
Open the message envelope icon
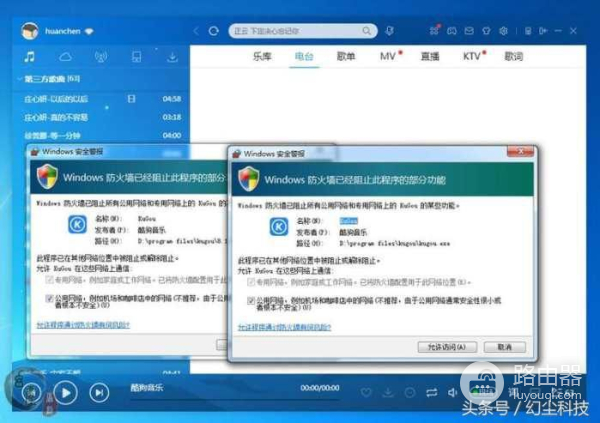(x=469, y=31)
